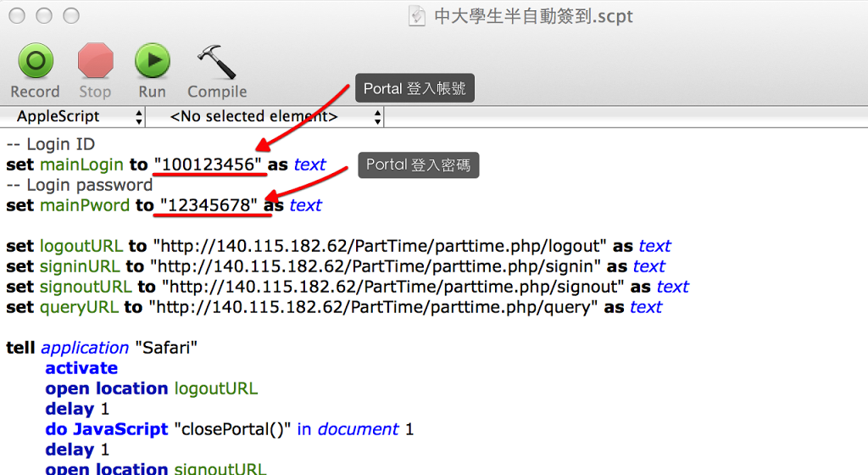The image size is (868, 475).
Task: Click the Portal 登入密碼 annotation label
Action: [x=418, y=165]
